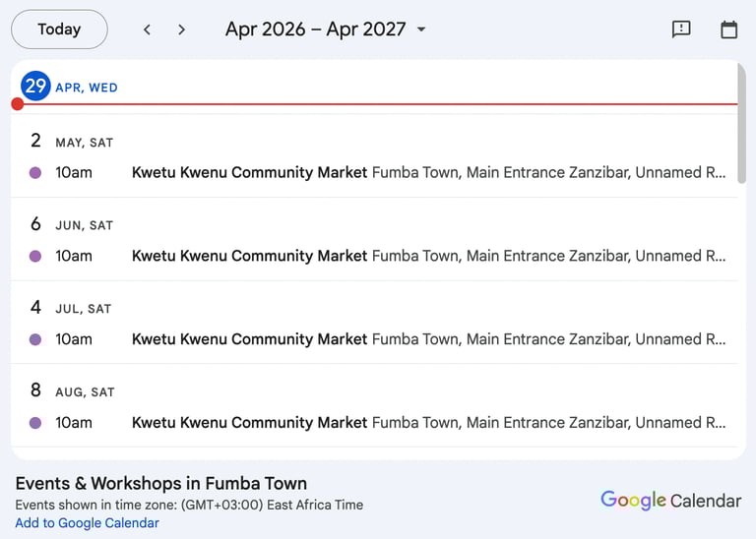
Task: Click the blue 29 date circle
Action: (x=35, y=87)
